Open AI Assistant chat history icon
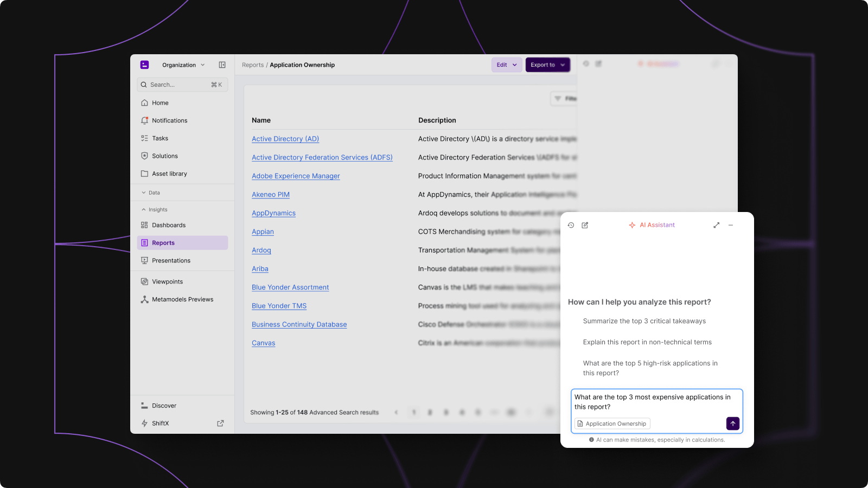Viewport: 868px width, 488px height. pos(571,225)
